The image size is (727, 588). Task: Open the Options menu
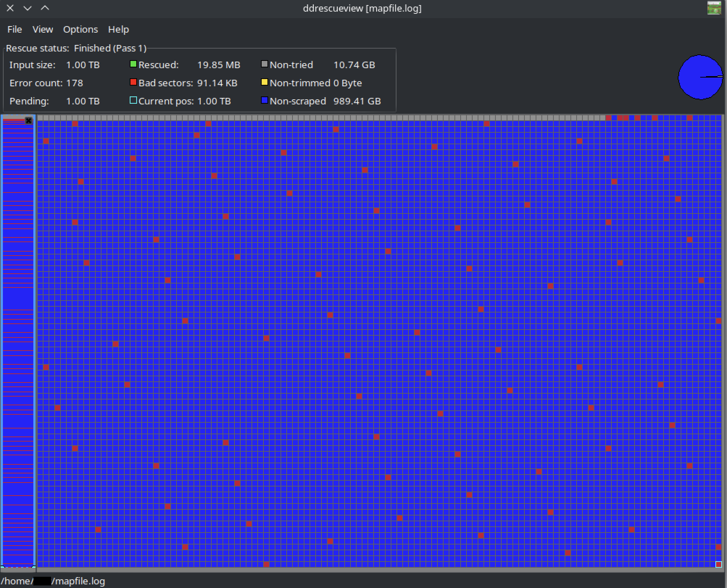click(80, 29)
